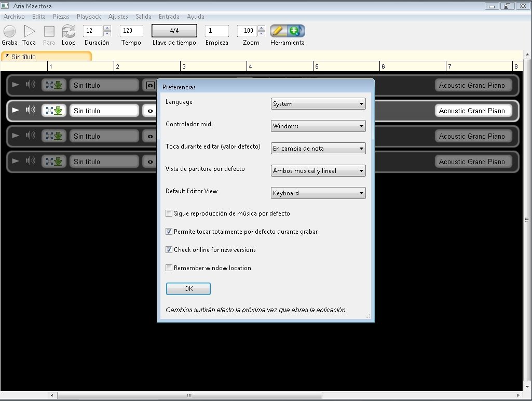Screen dimensions: 532x401
Task: Click the highlighted track's maximize-dock icon
Action: pos(54,110)
